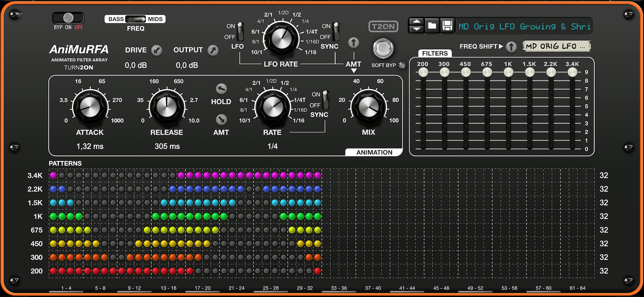Image resolution: width=644 pixels, height=297 pixels.
Task: Select pattern steps page 1 - 4
Action: pyautogui.click(x=66, y=289)
